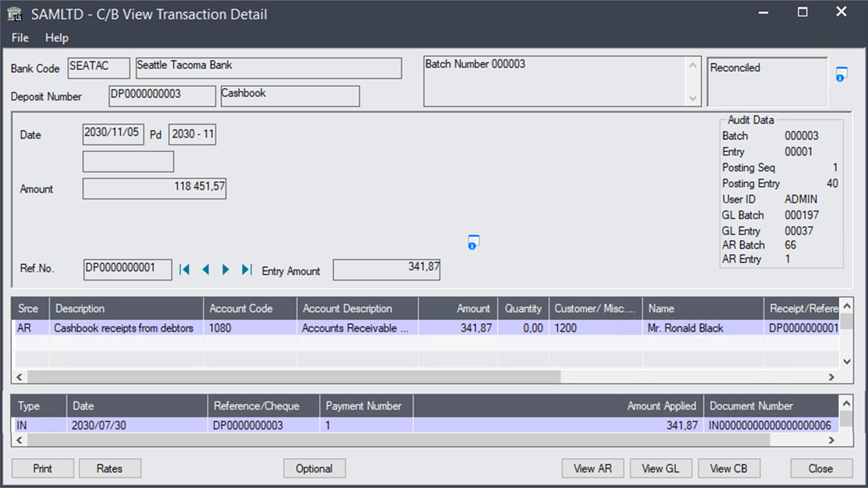
Task: Click the Optional button
Action: (314, 469)
